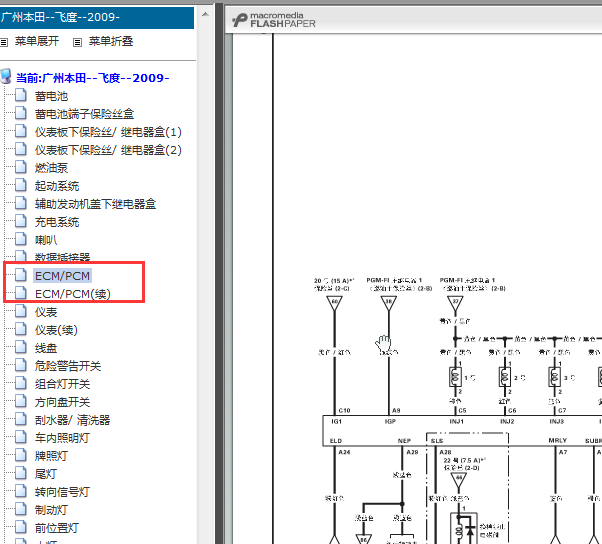Open the 仪表 diagram

pos(46,312)
